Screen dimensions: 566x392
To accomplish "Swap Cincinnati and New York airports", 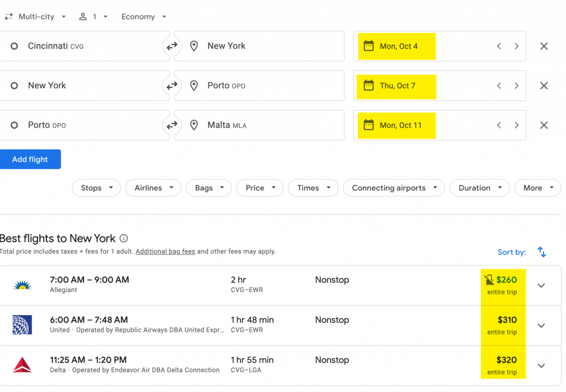I will point(172,46).
